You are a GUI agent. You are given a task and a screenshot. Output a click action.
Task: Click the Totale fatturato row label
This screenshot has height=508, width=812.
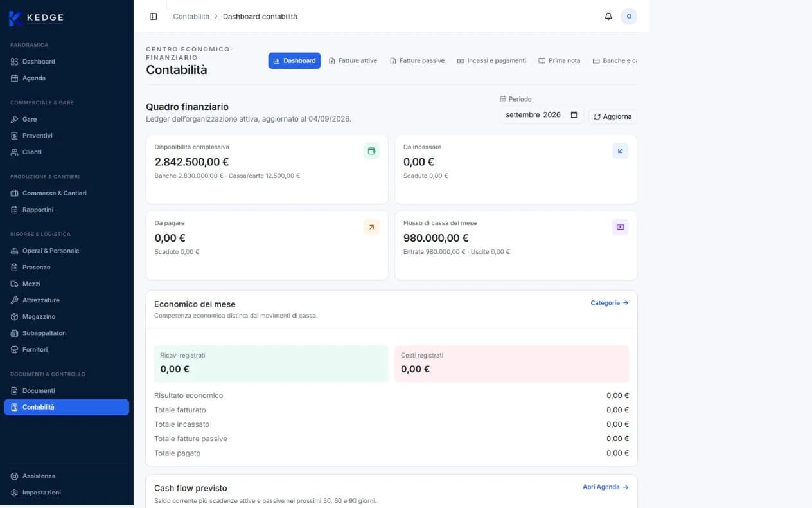click(180, 410)
